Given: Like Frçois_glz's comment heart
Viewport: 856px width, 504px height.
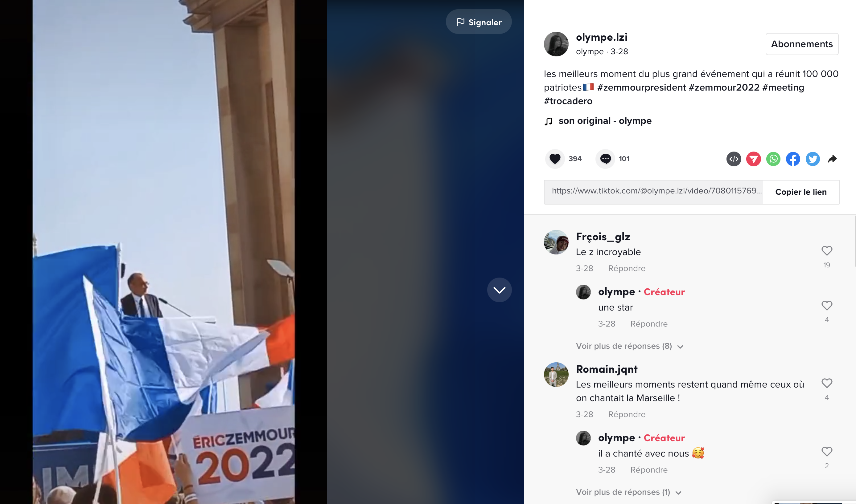Looking at the screenshot, I should [x=827, y=251].
